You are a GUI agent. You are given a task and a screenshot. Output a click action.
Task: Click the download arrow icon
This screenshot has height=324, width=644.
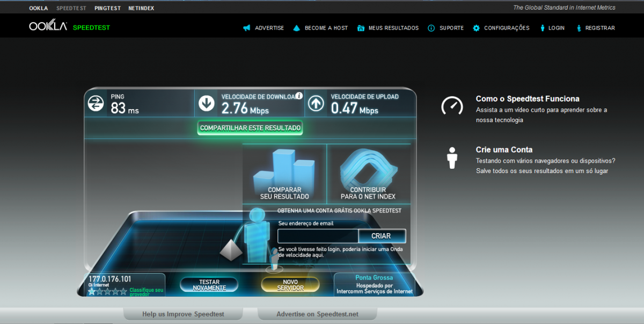[207, 103]
